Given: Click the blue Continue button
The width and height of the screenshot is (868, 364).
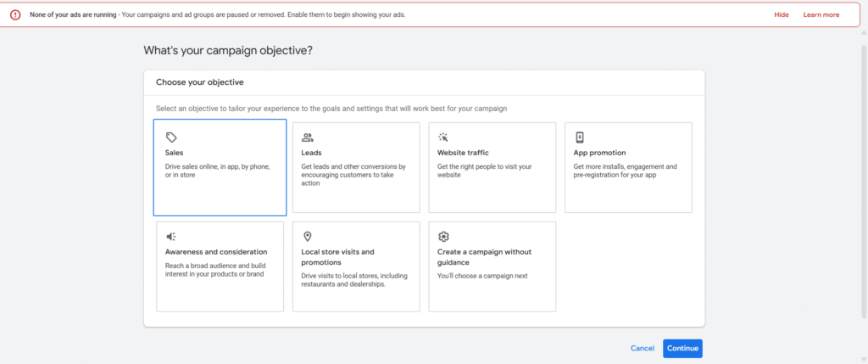Looking at the screenshot, I should coord(682,349).
